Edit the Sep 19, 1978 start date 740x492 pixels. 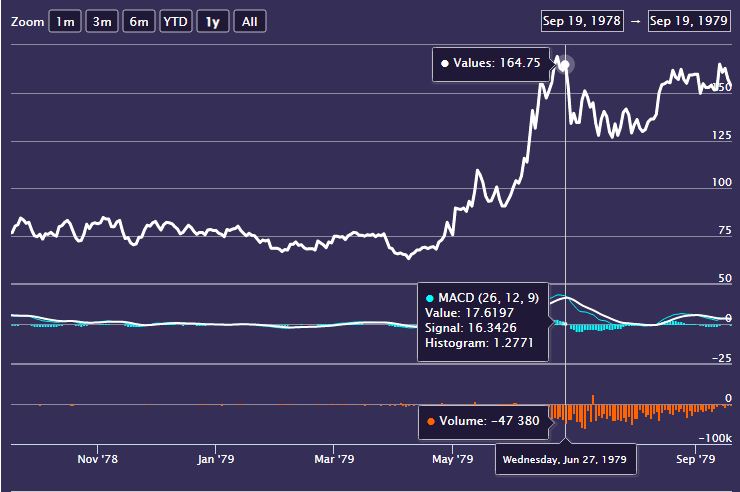(x=581, y=20)
